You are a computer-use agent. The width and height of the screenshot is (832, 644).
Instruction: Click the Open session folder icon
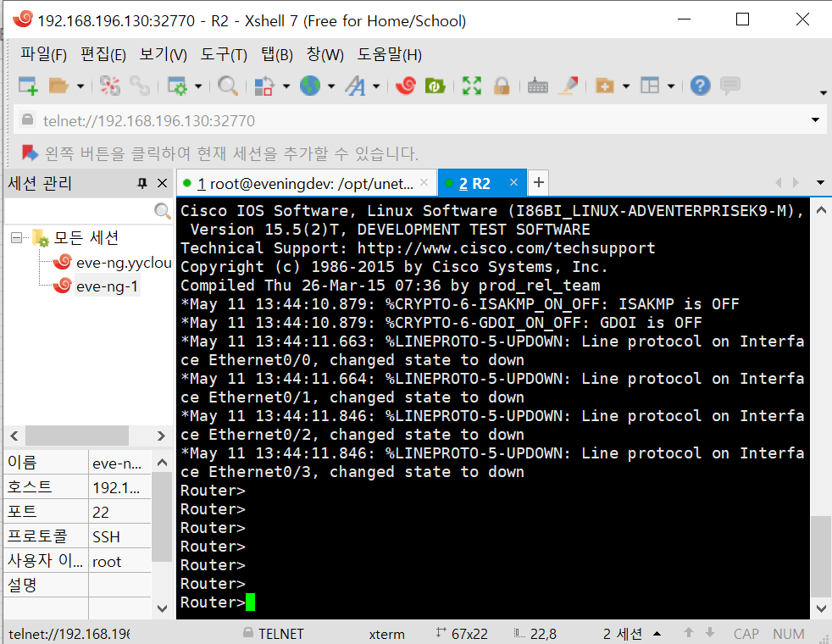click(x=58, y=86)
